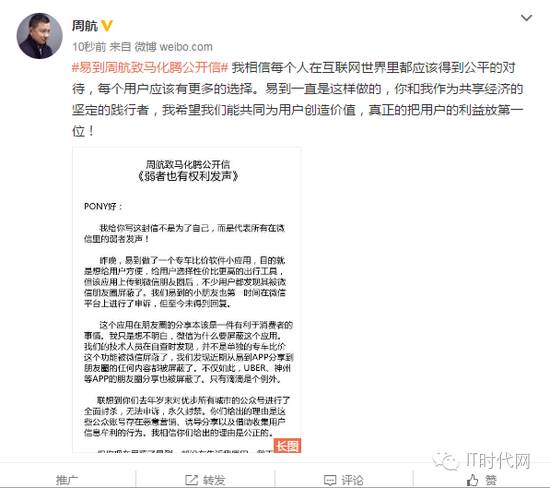Open Zhou Hang's profile avatar
Image resolution: width=550 pixels, height=488 pixels.
point(39,36)
